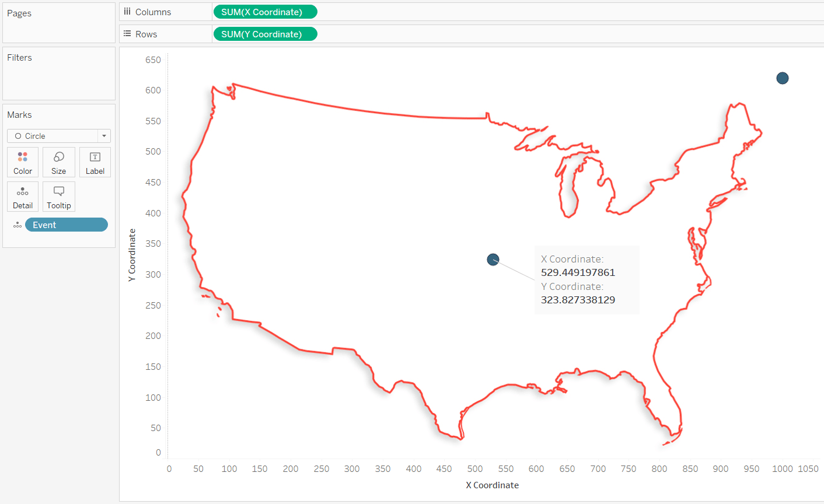Open the Color property on the Marks card
The height and width of the screenshot is (504, 824).
point(22,162)
